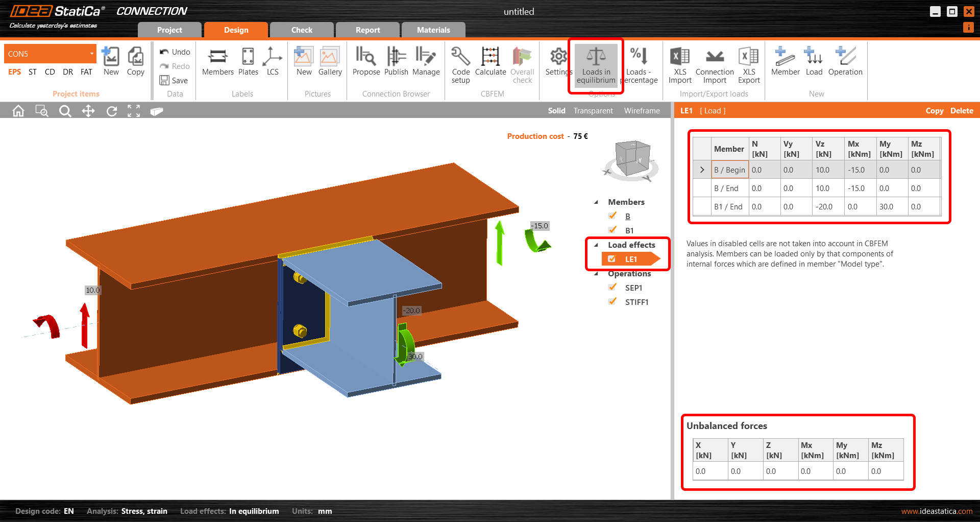Open the Materials tab
Viewport: 980px width, 522px height.
(433, 30)
